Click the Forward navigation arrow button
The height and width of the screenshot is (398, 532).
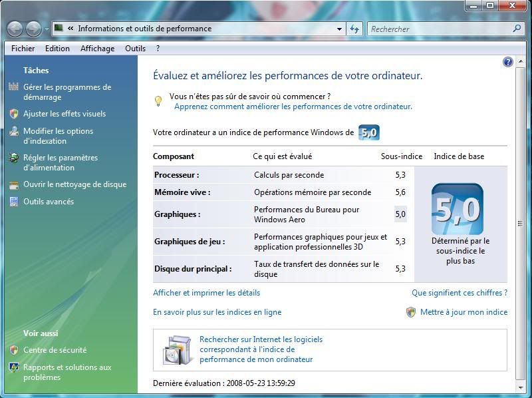coord(34,29)
